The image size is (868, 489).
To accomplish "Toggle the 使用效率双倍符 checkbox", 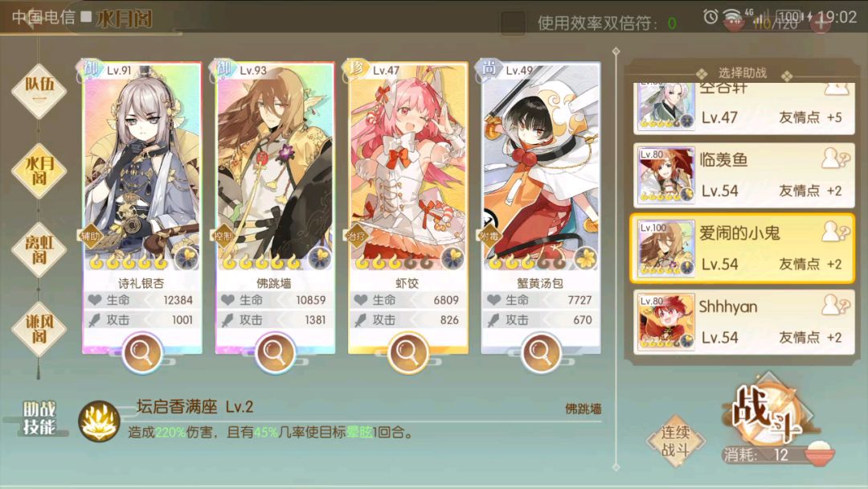I will coord(513,23).
